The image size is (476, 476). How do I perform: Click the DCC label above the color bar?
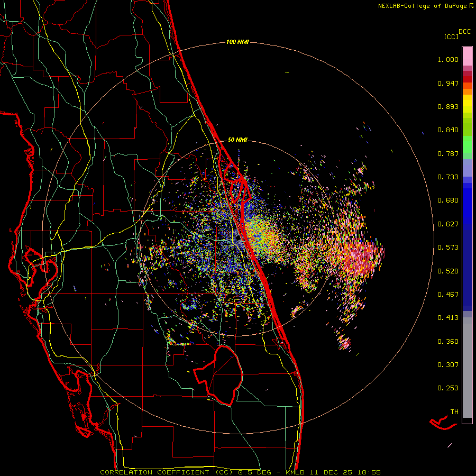click(465, 32)
